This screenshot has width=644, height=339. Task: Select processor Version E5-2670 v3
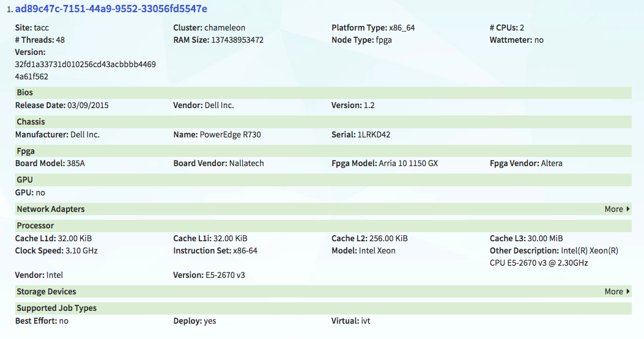(225, 275)
